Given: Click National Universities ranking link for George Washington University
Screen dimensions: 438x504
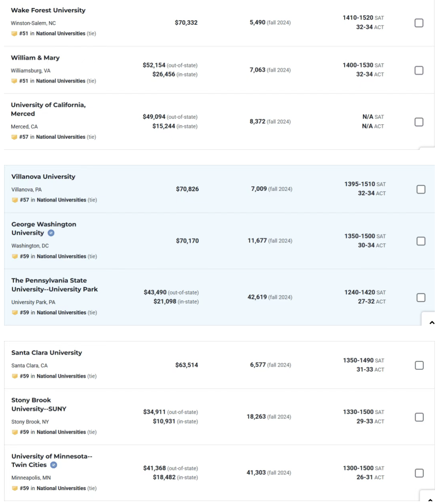Looking at the screenshot, I should pyautogui.click(x=61, y=257).
